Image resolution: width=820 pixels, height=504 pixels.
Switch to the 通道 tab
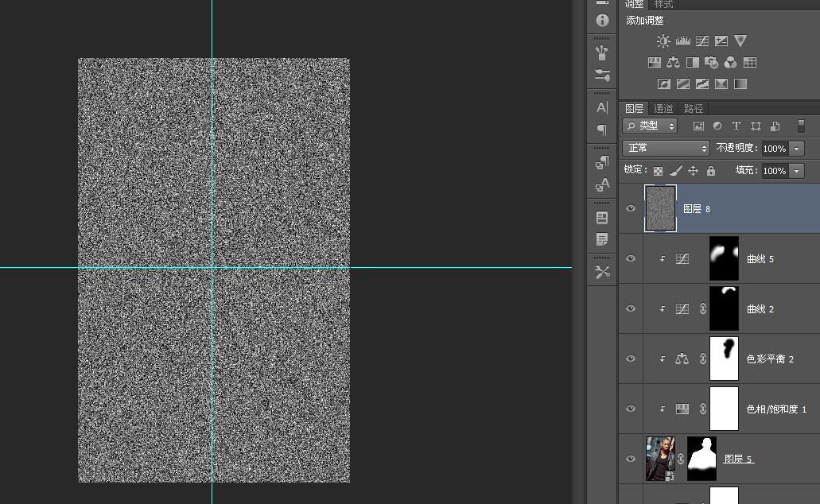[663, 109]
